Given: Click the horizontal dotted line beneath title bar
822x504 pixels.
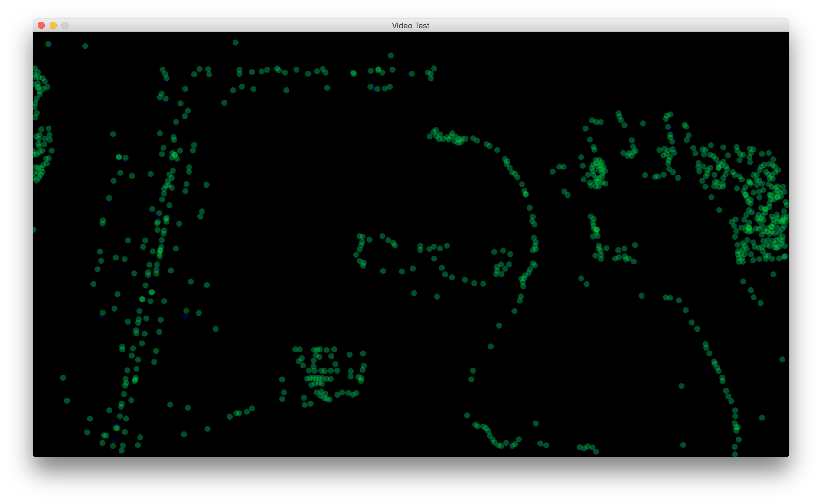Looking at the screenshot, I should pyautogui.click(x=296, y=70).
